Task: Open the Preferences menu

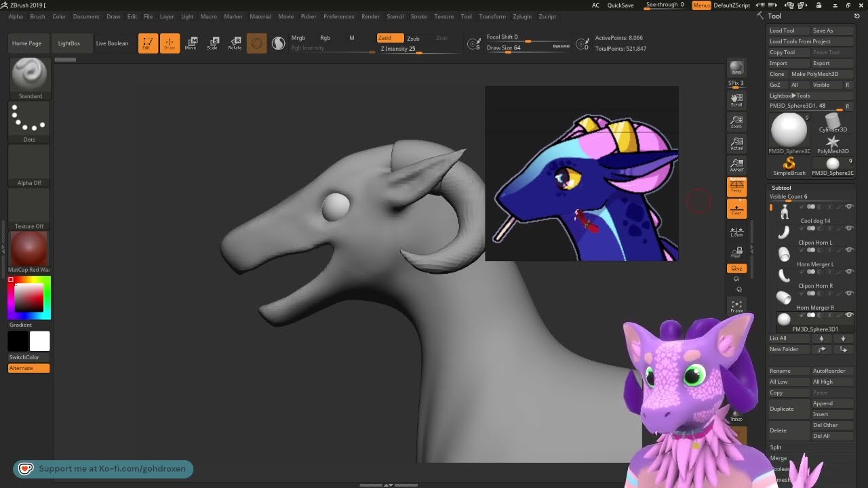Action: [x=339, y=16]
